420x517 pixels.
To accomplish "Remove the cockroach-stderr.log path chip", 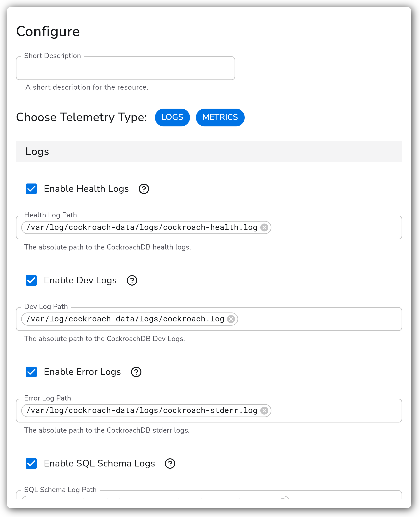I will [264, 411].
